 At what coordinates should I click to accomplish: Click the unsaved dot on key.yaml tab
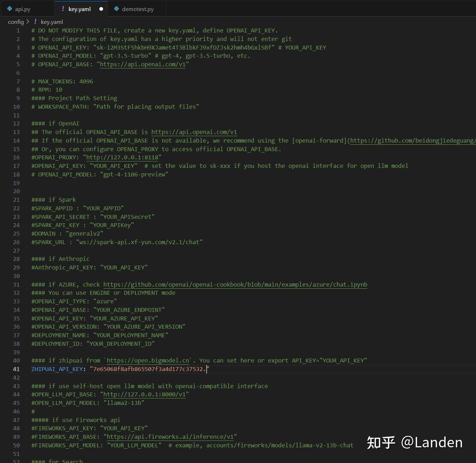pos(101,9)
